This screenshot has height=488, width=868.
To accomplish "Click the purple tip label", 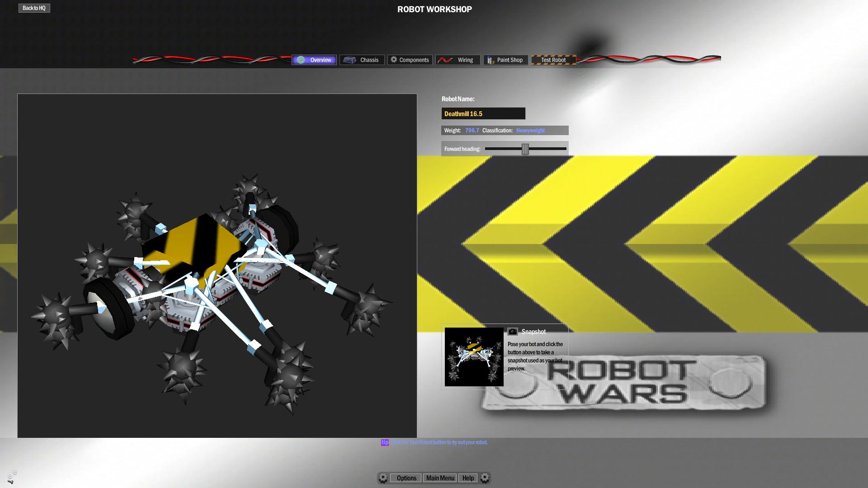I will pyautogui.click(x=385, y=442).
